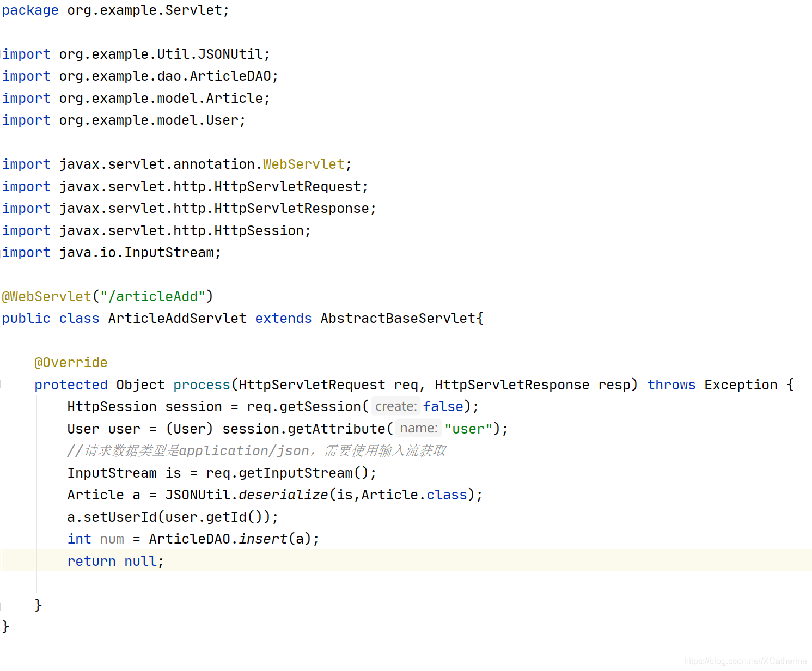This screenshot has height=671, width=812.
Task: Click the name: parameter hint
Action: click(418, 429)
